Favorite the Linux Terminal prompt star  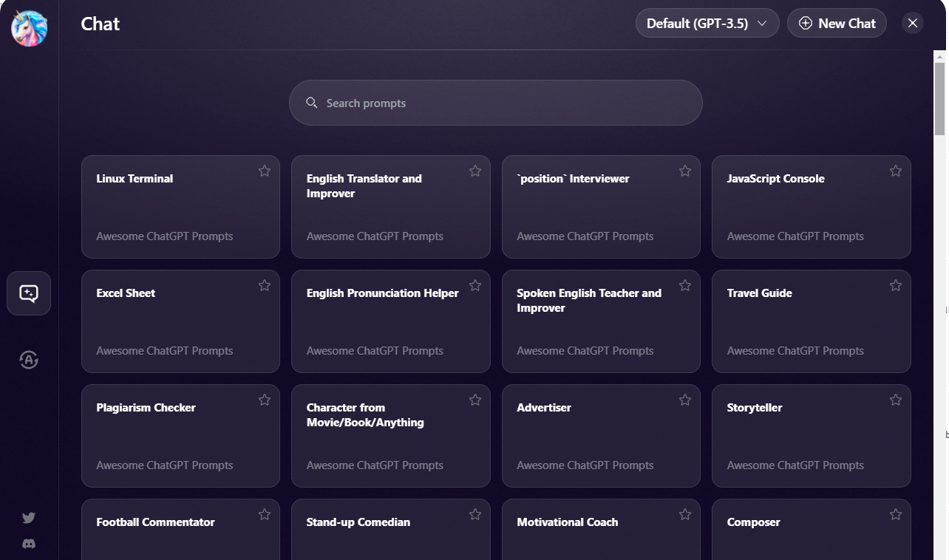click(x=265, y=171)
